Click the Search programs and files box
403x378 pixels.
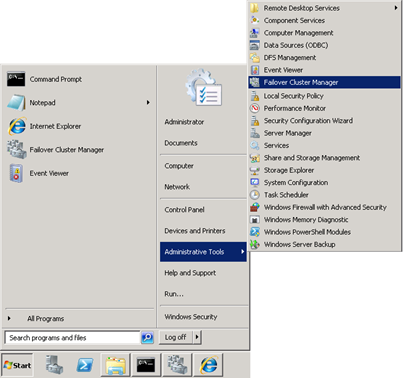pos(72,337)
